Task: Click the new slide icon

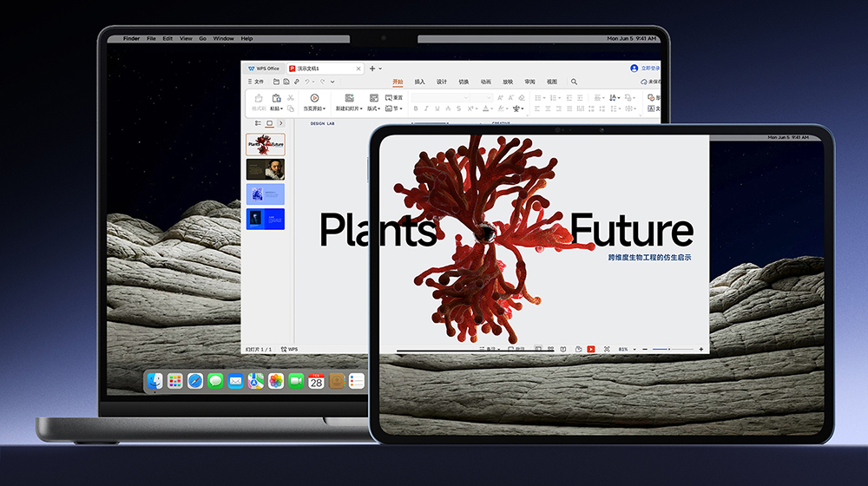Action: [349, 98]
